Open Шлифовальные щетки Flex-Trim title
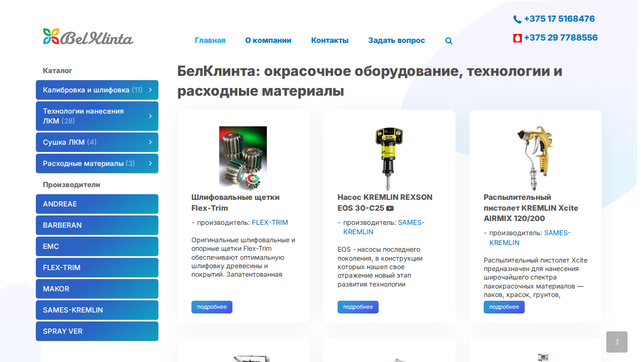The height and width of the screenshot is (362, 644). pos(236,203)
